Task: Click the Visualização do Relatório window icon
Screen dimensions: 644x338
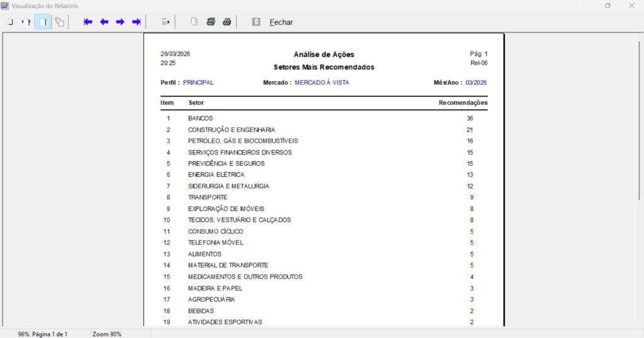Action: pyautogui.click(x=5, y=5)
